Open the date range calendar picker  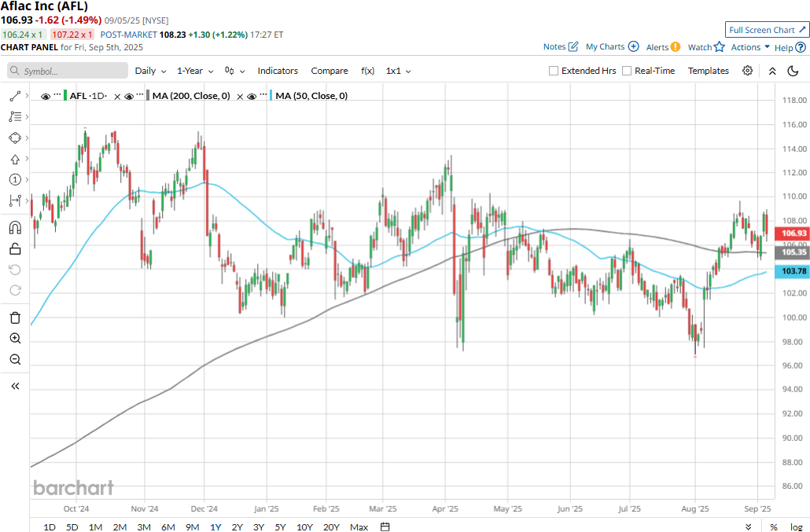point(385,526)
